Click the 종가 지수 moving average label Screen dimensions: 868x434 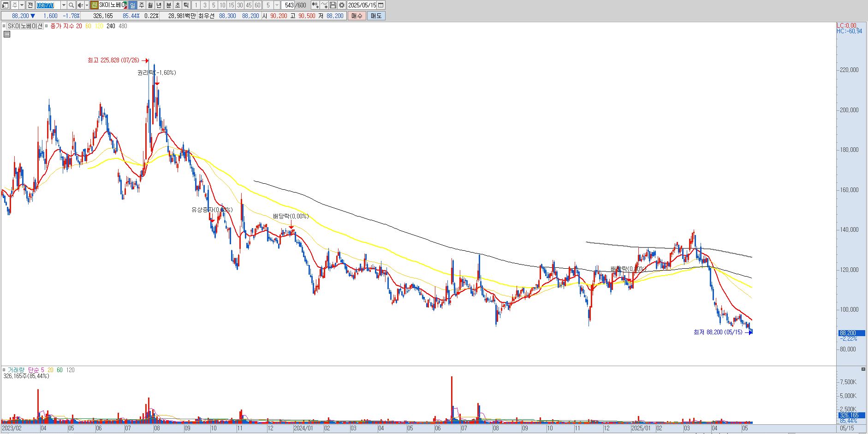coord(62,26)
